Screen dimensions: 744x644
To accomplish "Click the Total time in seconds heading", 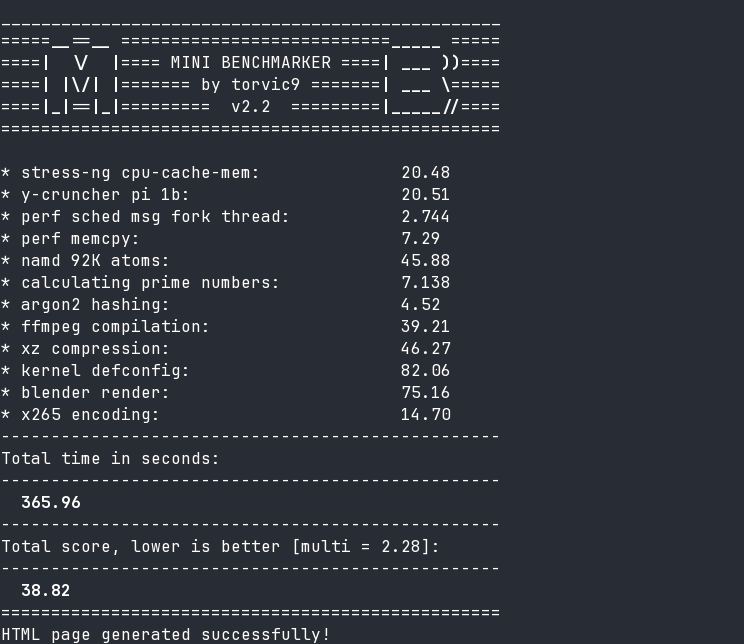I will tap(110, 459).
